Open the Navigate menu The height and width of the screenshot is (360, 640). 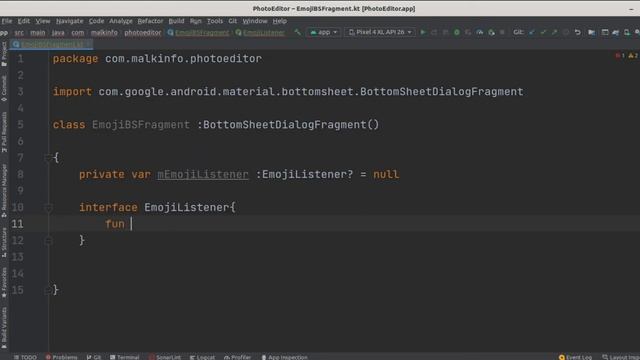click(69, 21)
